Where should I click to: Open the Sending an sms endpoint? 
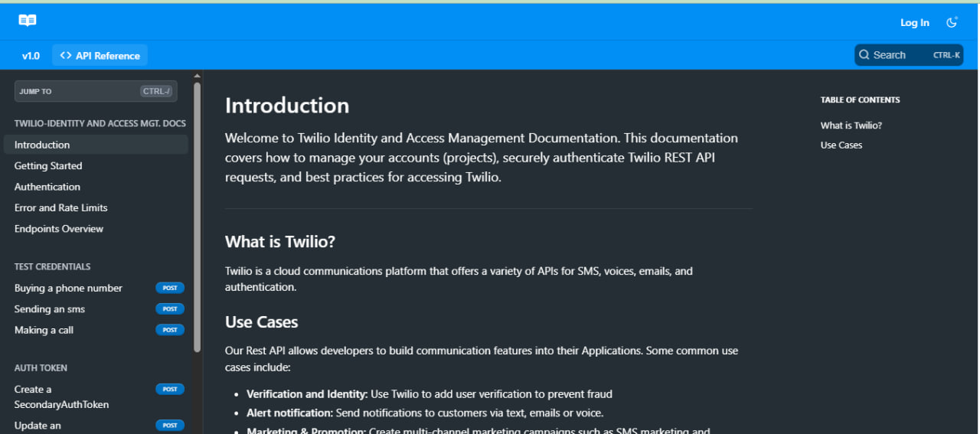point(50,309)
